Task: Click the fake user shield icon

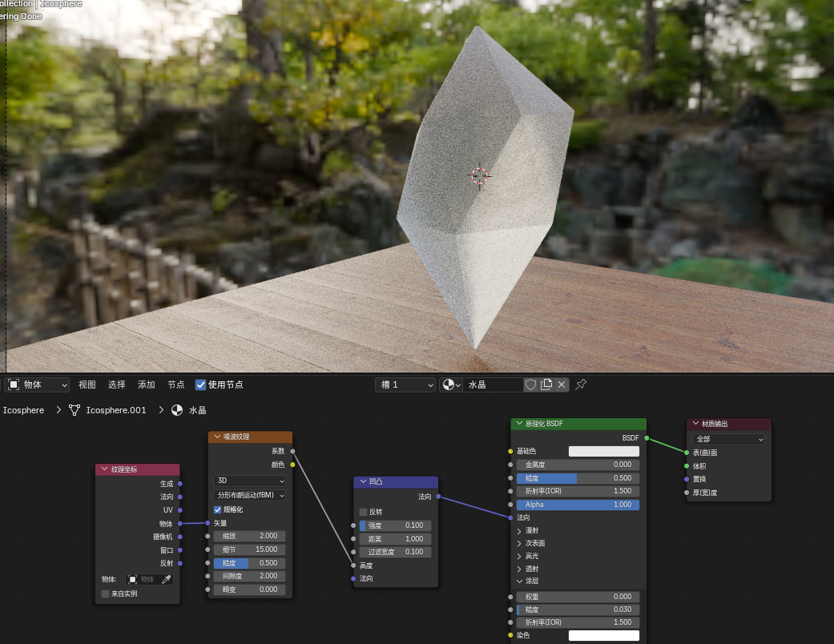Action: [x=531, y=384]
